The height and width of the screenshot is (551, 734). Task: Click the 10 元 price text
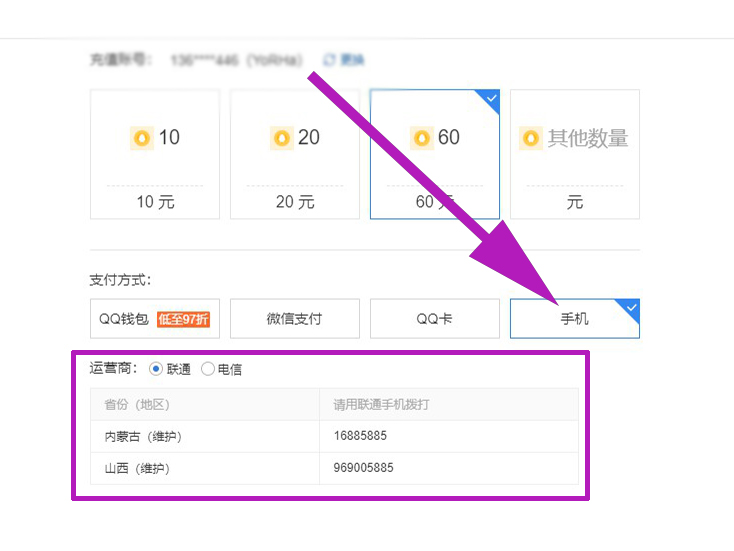pyautogui.click(x=155, y=202)
